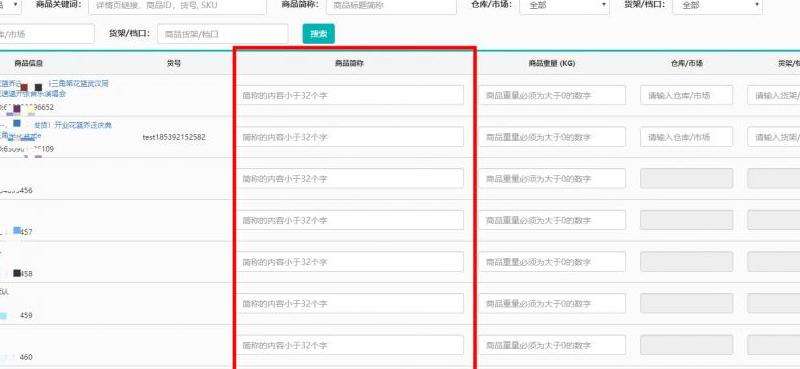The height and width of the screenshot is (369, 800).
Task: Open the 仓库/市场 dropdown showing 全部
Action: click(x=564, y=6)
